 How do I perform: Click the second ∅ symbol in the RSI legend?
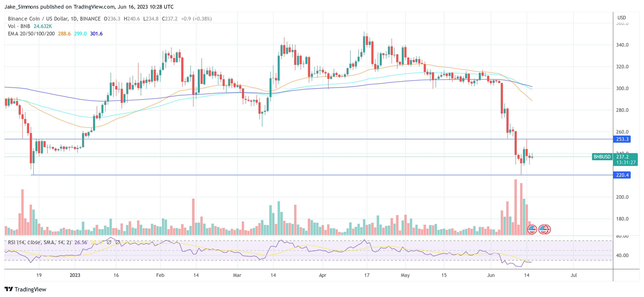118,242
